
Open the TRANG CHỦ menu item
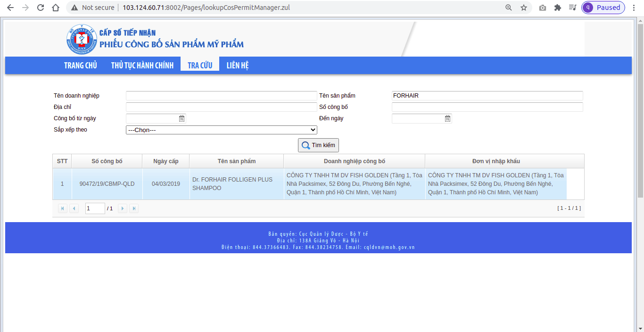pos(81,66)
